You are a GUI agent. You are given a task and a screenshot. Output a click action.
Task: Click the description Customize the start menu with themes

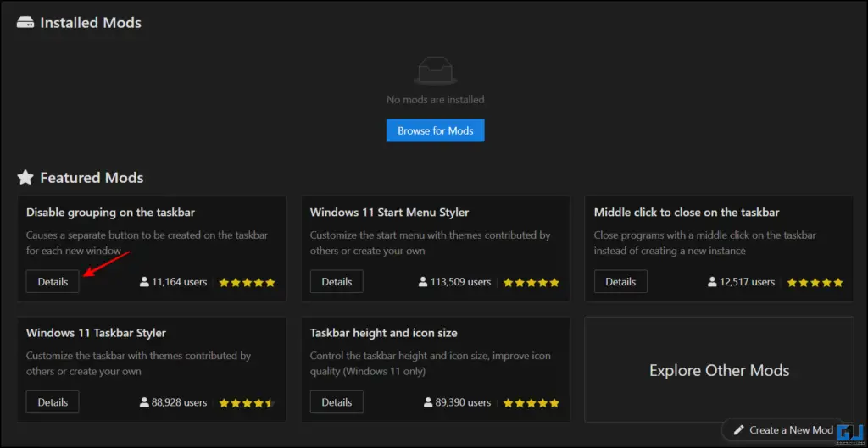coord(430,243)
